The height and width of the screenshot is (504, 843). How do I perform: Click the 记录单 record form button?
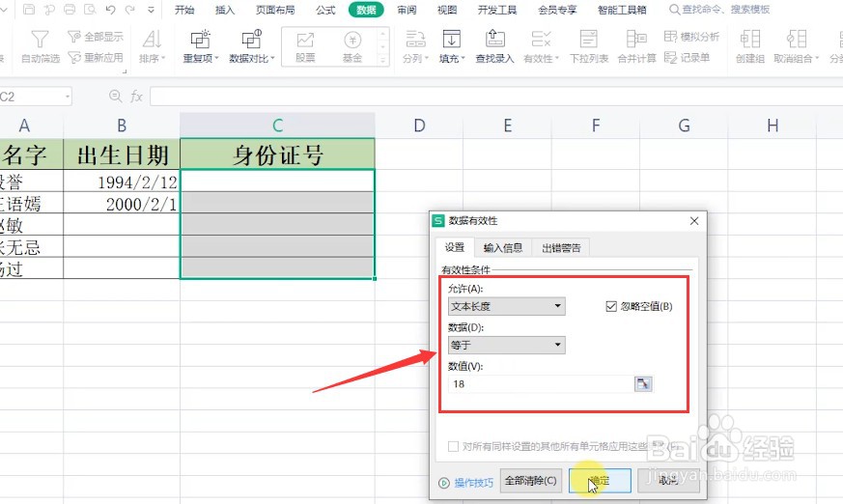pyautogui.click(x=688, y=58)
